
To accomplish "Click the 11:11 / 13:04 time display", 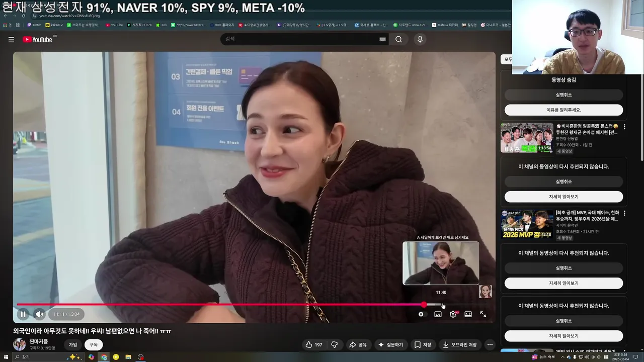I will [66, 314].
